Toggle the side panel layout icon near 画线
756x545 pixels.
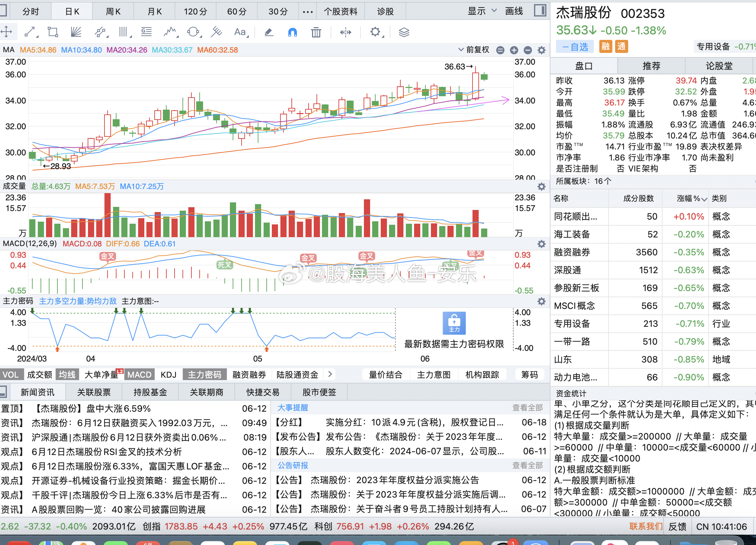[x=540, y=11]
